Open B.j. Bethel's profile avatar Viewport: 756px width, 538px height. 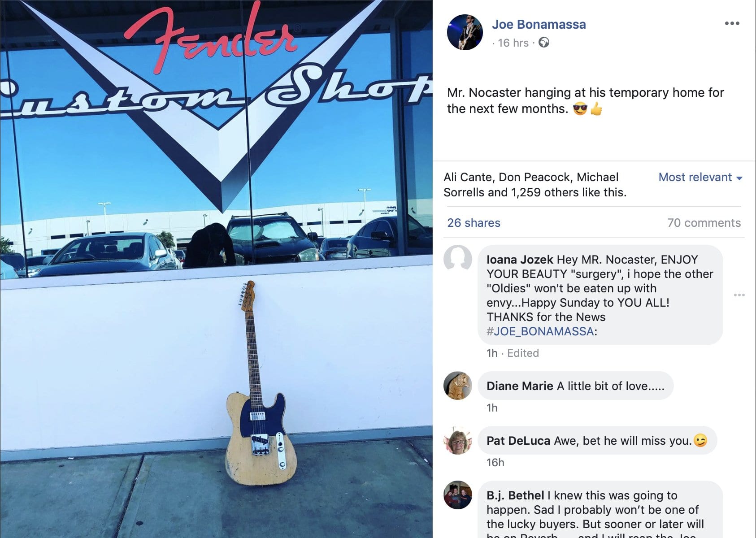click(458, 495)
